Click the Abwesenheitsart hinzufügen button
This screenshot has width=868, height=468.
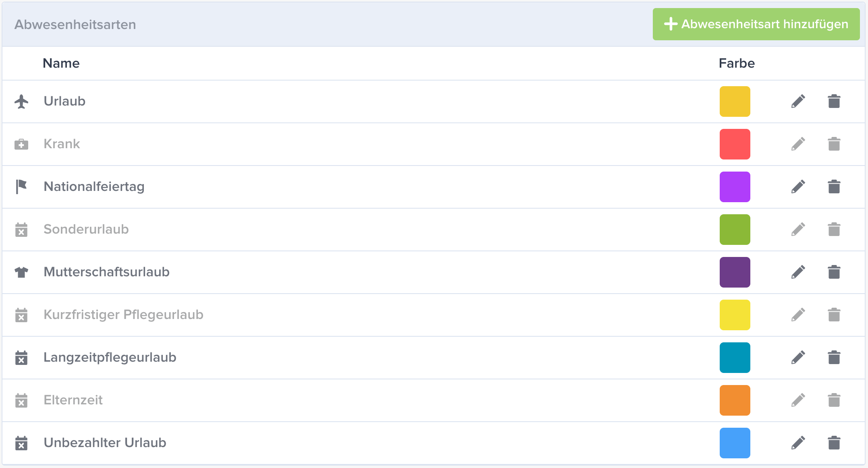[756, 24]
